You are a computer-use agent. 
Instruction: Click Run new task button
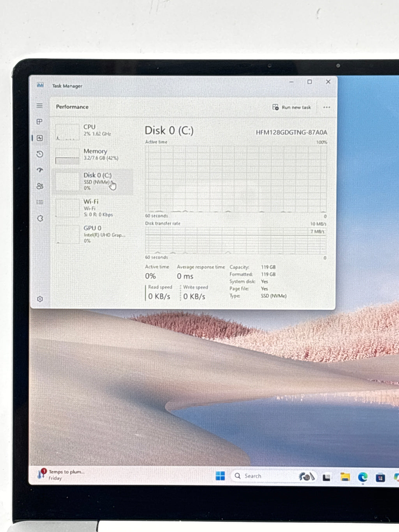(291, 107)
